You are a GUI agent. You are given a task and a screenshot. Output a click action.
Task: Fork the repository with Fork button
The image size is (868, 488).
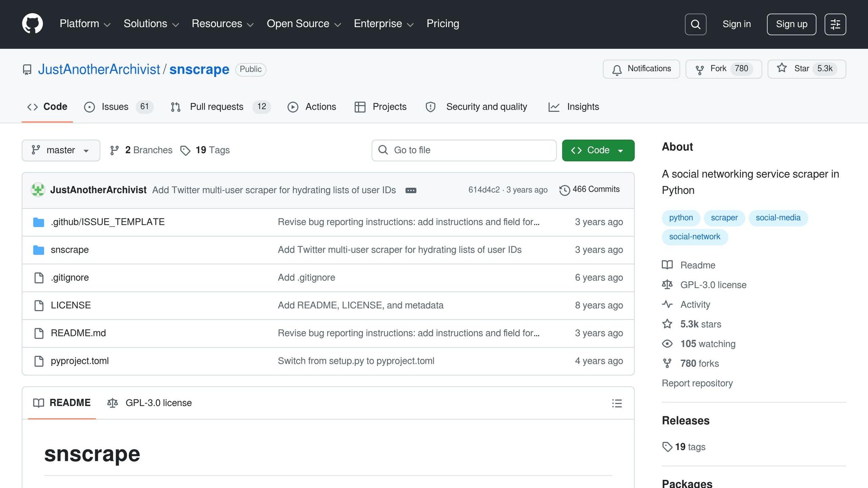coord(723,69)
